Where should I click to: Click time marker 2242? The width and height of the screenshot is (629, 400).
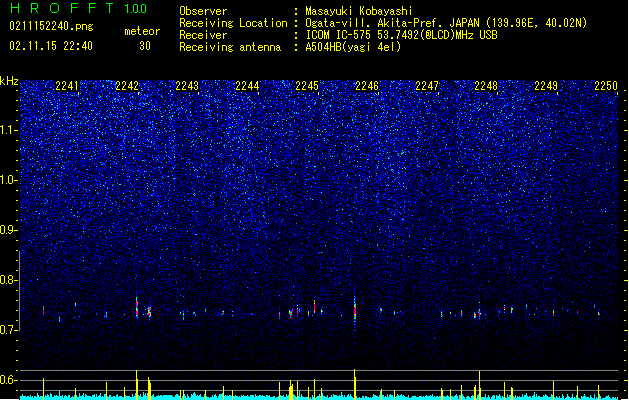(127, 86)
